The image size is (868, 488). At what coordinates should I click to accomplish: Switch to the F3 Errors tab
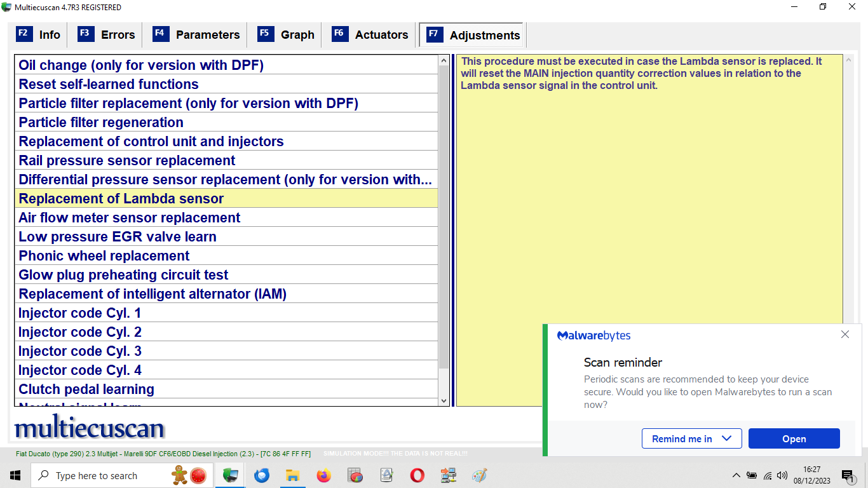click(x=106, y=35)
